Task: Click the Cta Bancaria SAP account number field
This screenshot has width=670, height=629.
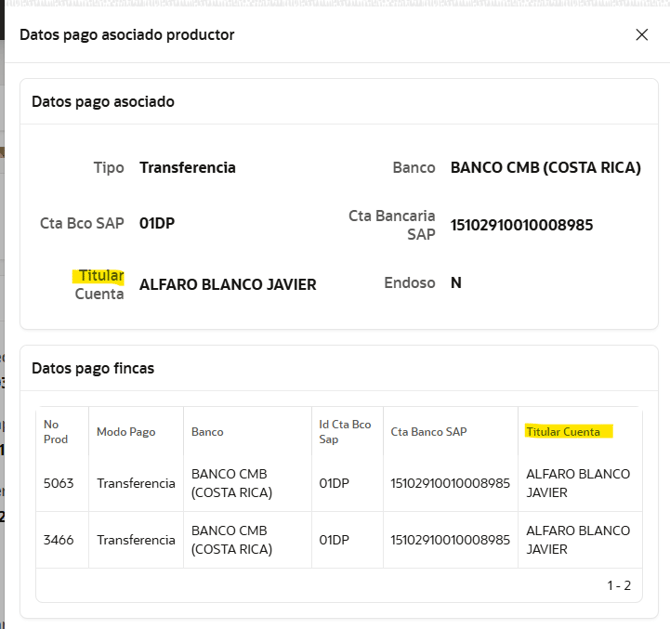Action: point(521,225)
